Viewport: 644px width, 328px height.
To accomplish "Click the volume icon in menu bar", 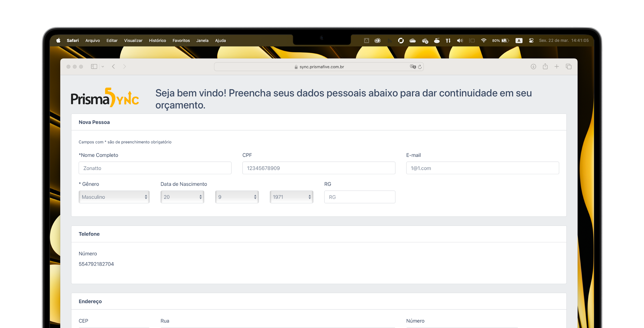I will tap(460, 40).
